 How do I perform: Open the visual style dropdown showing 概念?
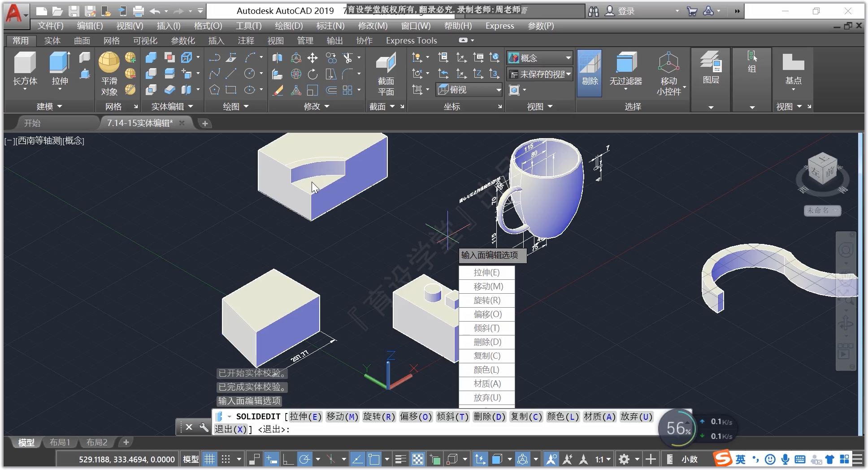(x=540, y=58)
